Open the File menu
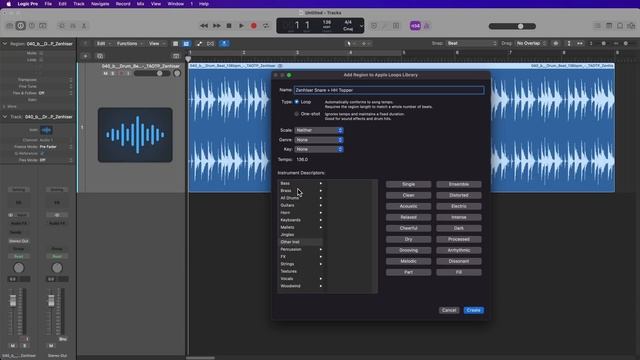Image resolution: width=640 pixels, height=360 pixels. point(48,4)
